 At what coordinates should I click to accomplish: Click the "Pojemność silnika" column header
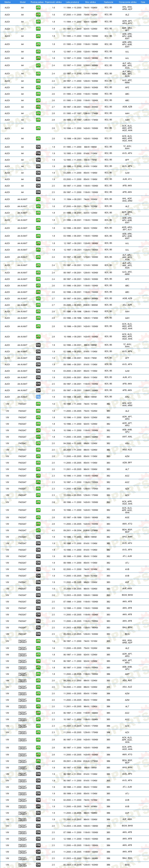click(x=53, y=2)
